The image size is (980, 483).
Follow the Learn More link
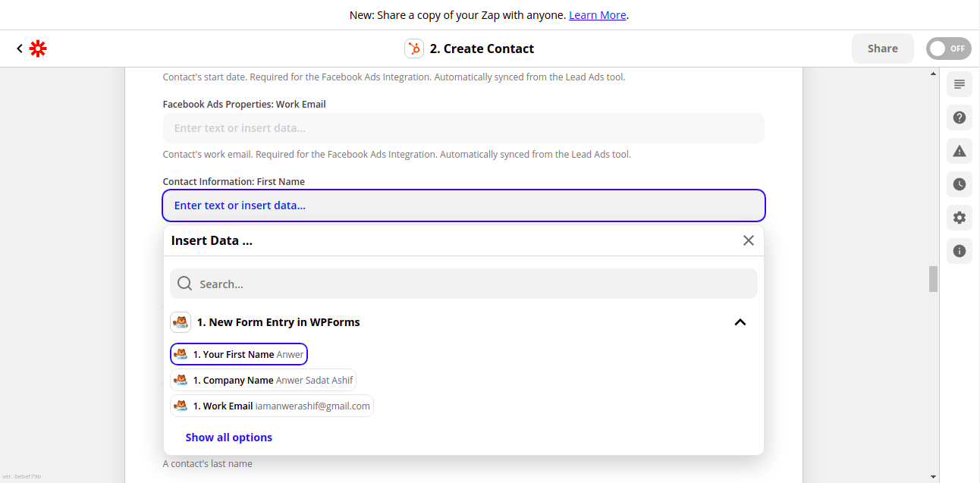click(598, 15)
